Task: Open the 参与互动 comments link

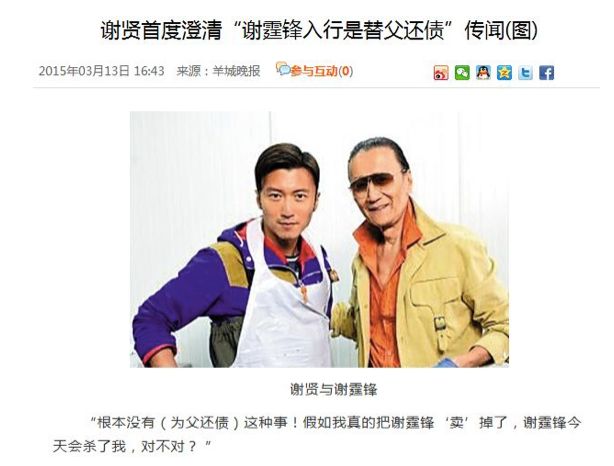Action: coord(314,71)
